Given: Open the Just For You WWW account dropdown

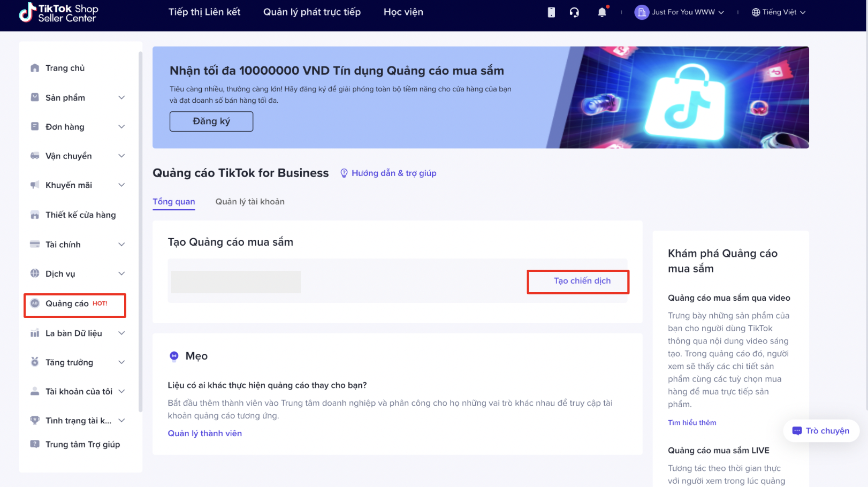Looking at the screenshot, I should pos(680,12).
